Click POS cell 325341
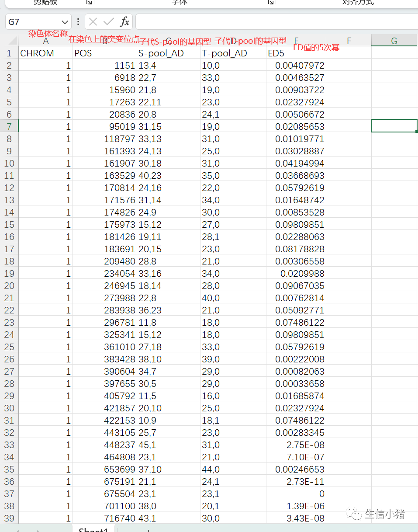418x532 pixels. [x=105, y=335]
